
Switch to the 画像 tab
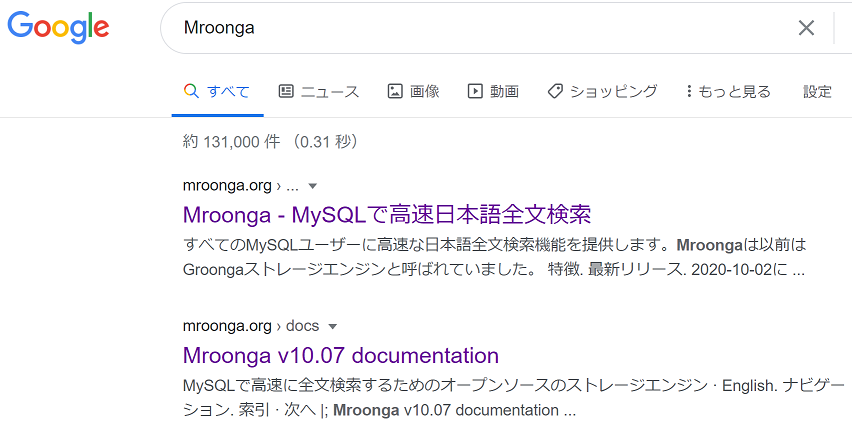tap(414, 91)
